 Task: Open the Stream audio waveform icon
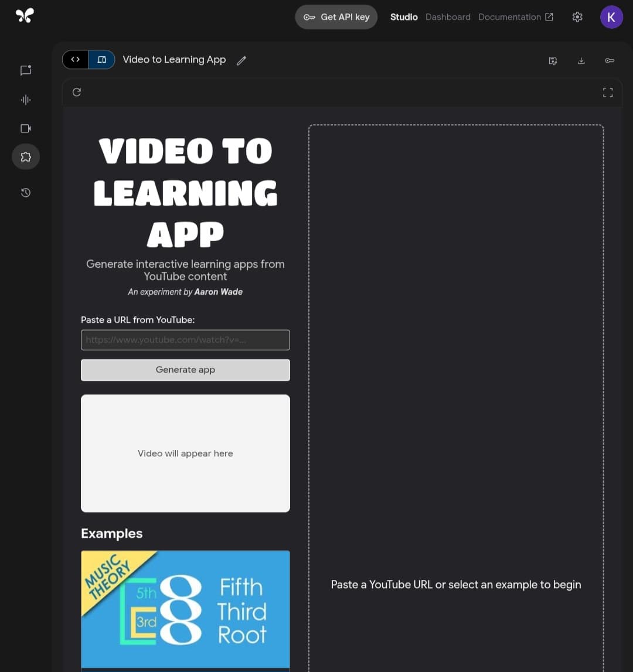pos(26,100)
